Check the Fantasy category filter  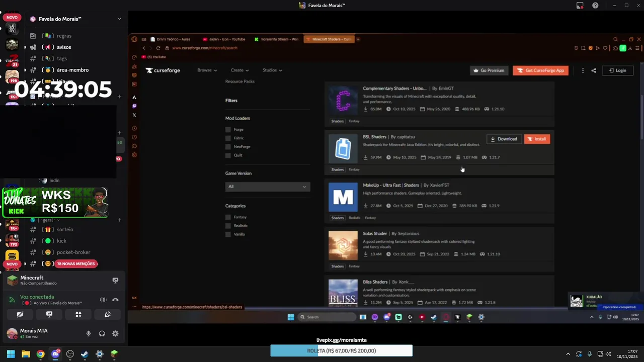(x=228, y=217)
